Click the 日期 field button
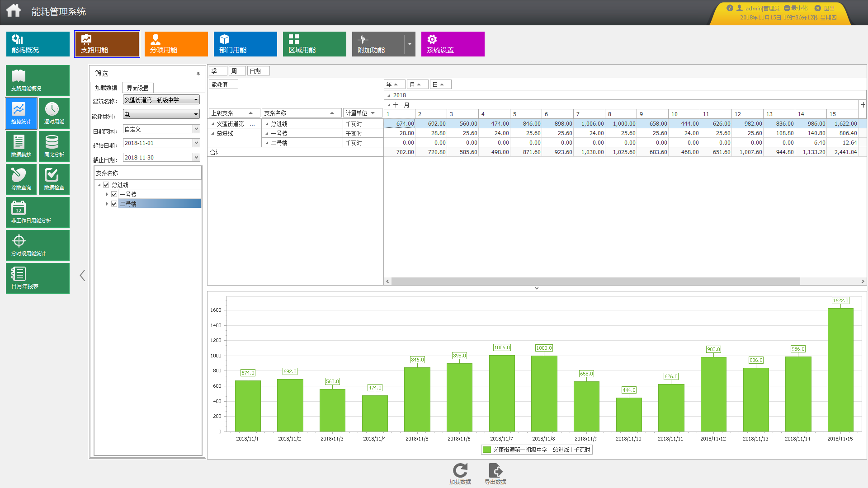This screenshot has height=488, width=868. point(259,71)
